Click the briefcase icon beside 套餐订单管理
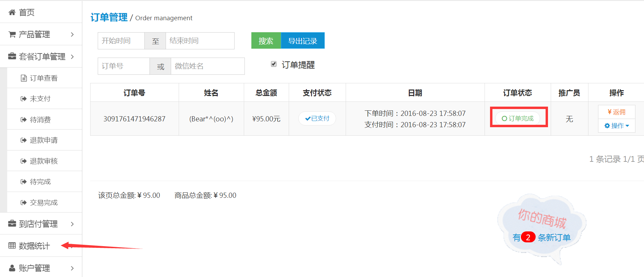This screenshot has width=644, height=277. pos(12,57)
